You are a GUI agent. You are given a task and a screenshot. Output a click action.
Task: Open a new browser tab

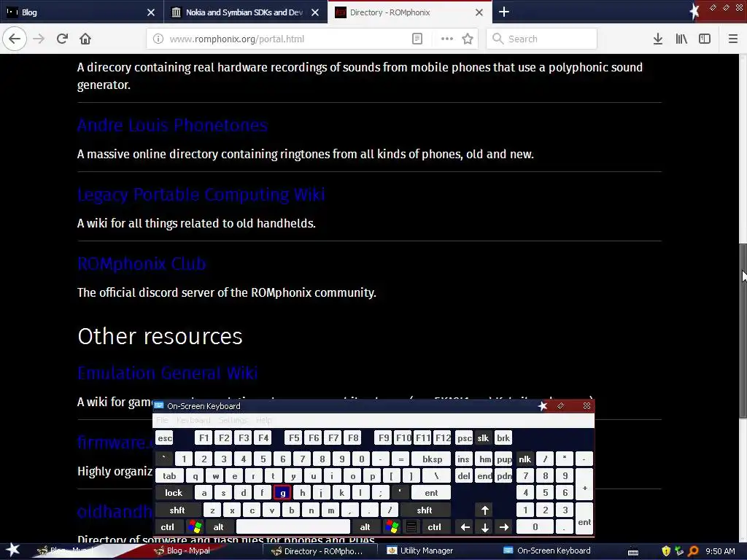click(x=503, y=12)
